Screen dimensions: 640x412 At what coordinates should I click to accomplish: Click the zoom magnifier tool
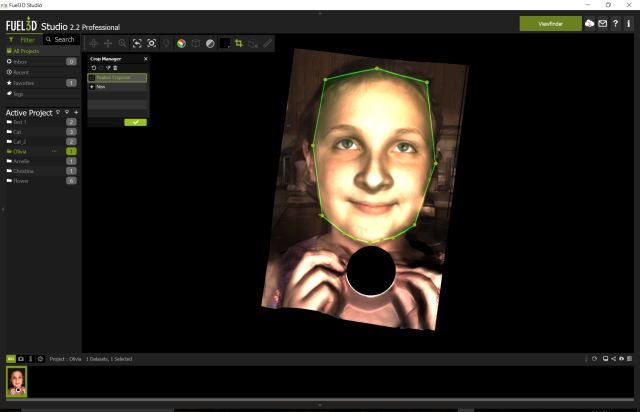[122, 43]
